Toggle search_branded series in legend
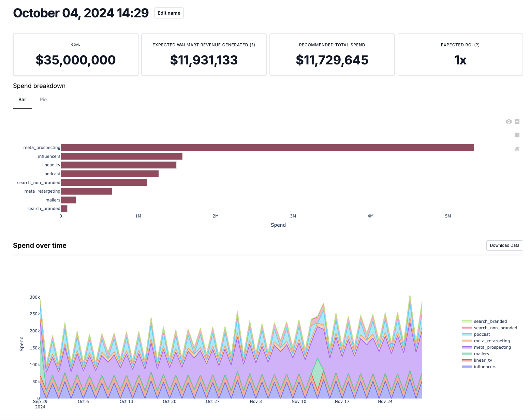530x420 pixels. click(x=490, y=321)
